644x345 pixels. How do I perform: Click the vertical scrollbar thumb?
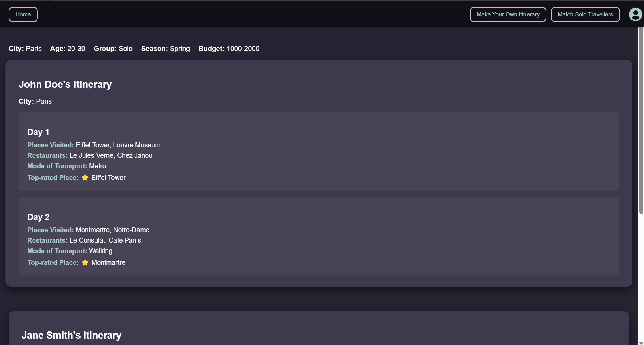click(x=641, y=121)
